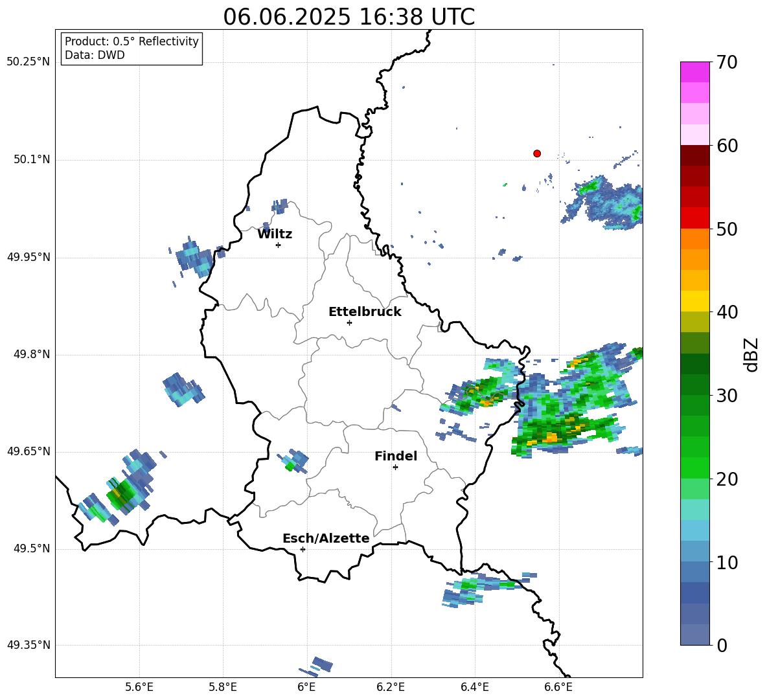Click the 49.95°N latitude label
Image resolution: width=767 pixels, height=700 pixels.
[x=29, y=257]
